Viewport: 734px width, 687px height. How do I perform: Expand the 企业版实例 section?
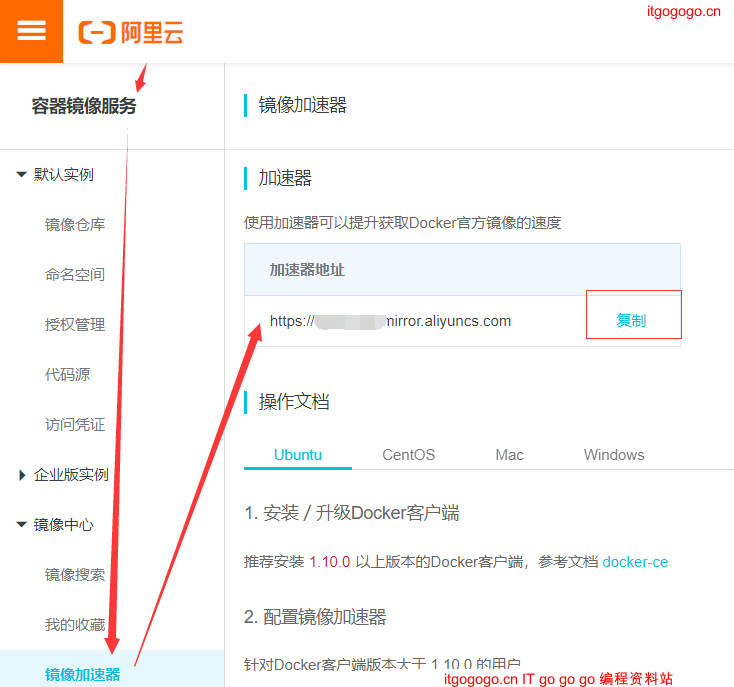22,475
